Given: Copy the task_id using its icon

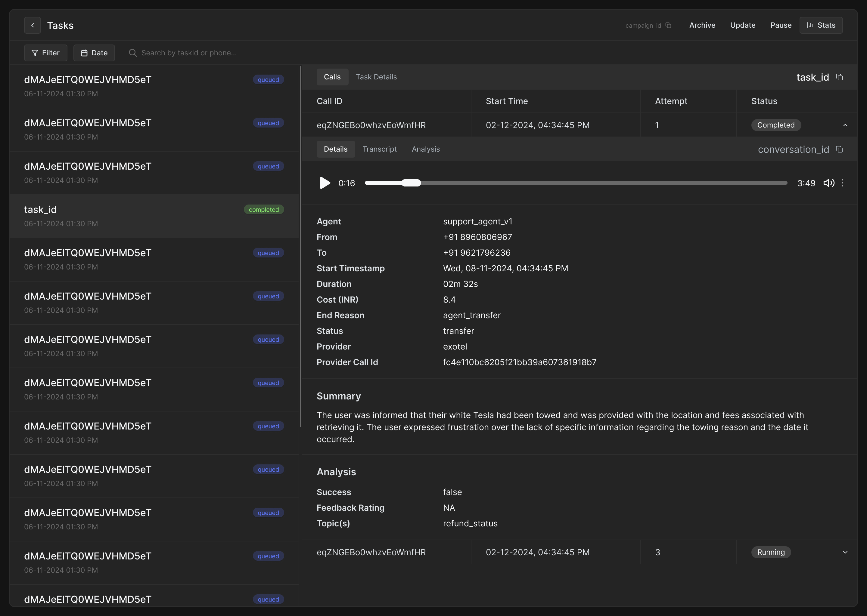Looking at the screenshot, I should pos(839,77).
